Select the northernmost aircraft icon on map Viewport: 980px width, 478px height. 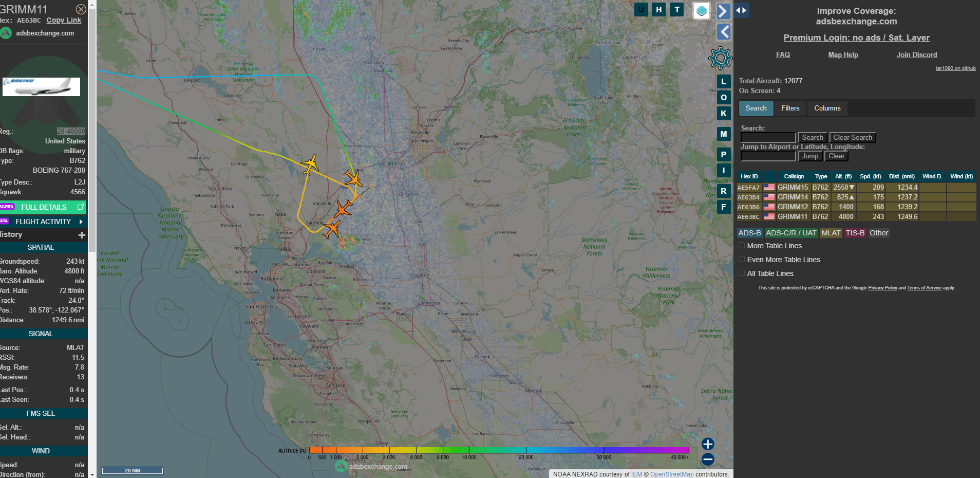[310, 164]
